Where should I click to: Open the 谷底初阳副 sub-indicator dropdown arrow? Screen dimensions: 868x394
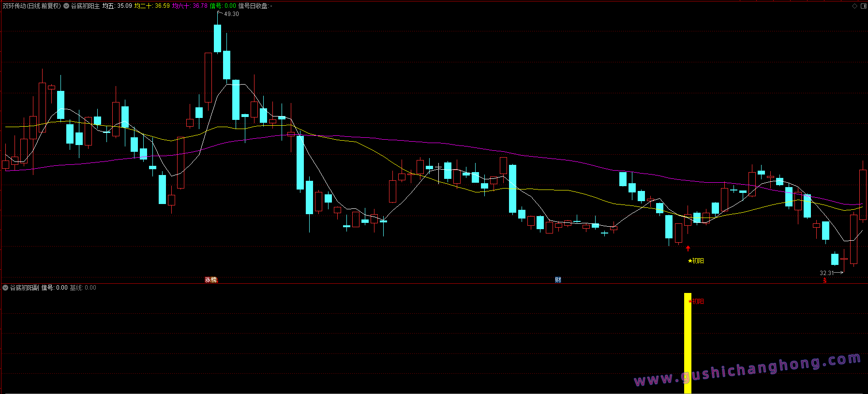click(x=5, y=288)
